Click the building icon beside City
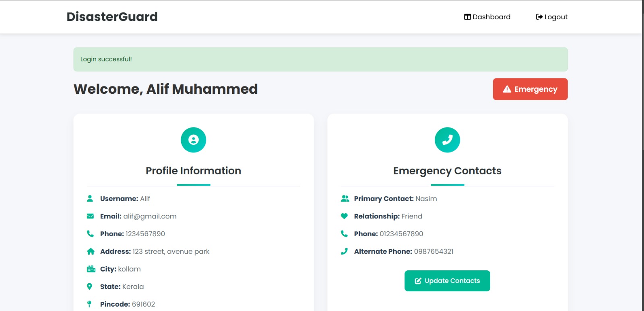 pyautogui.click(x=90, y=269)
